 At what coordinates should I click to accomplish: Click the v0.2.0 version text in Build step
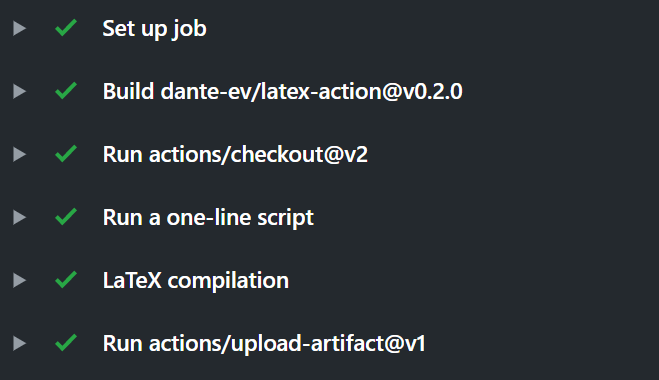click(x=433, y=92)
